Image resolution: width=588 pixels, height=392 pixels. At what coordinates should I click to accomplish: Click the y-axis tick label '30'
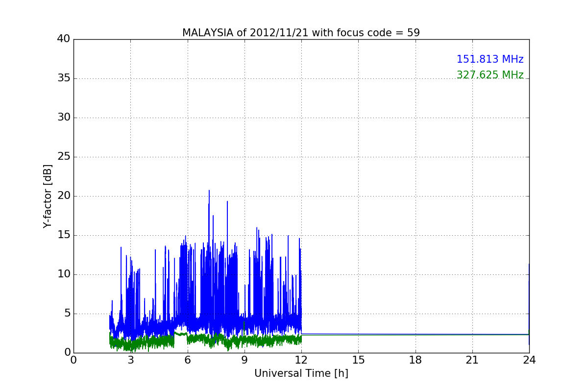click(64, 118)
